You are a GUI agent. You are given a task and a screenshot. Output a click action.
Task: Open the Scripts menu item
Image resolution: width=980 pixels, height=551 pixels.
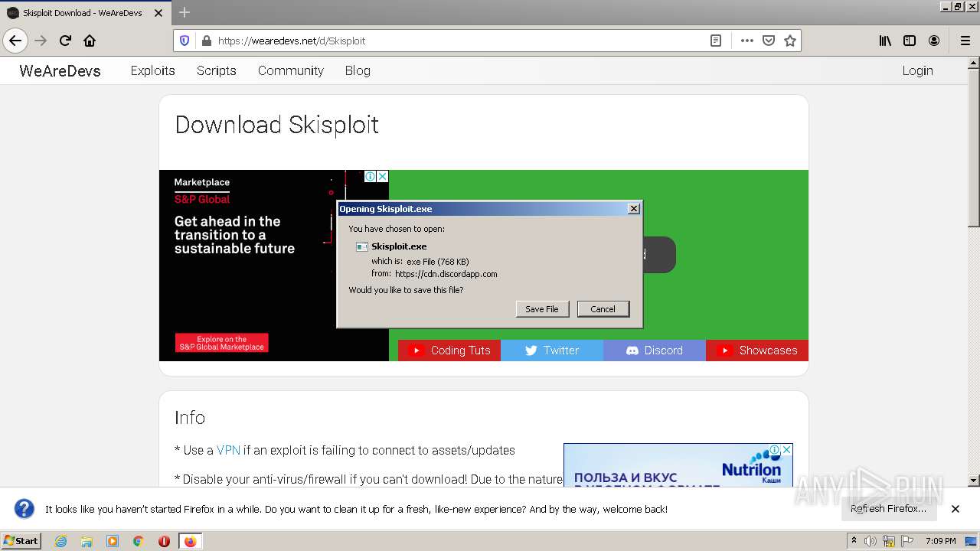click(x=216, y=70)
